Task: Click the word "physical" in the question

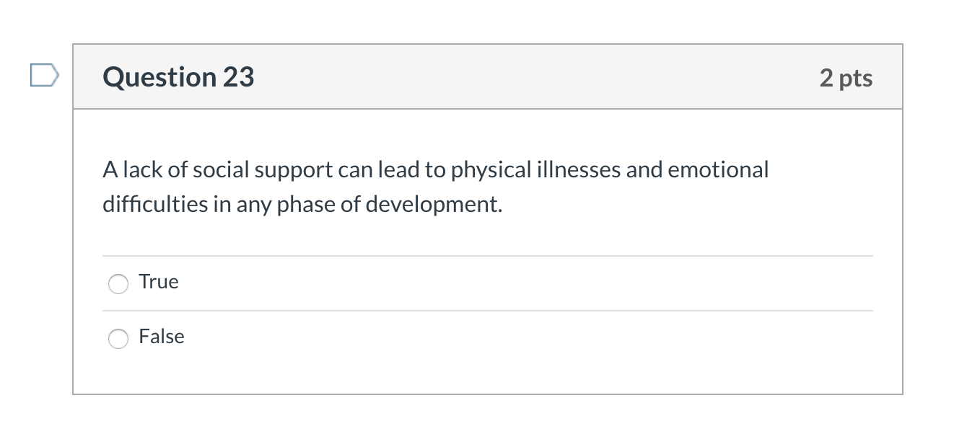Action: pyautogui.click(x=491, y=170)
